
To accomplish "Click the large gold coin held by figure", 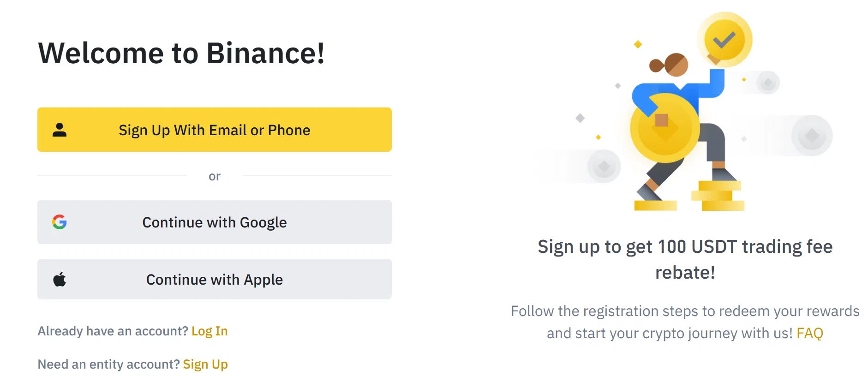I will tap(665, 128).
